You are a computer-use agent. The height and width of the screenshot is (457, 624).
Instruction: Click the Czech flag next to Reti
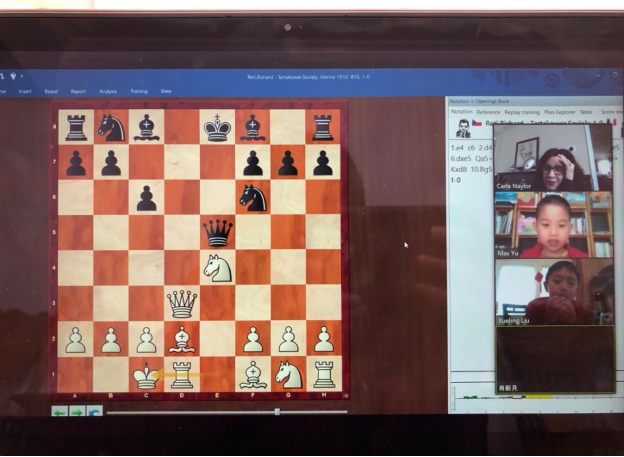[477, 123]
